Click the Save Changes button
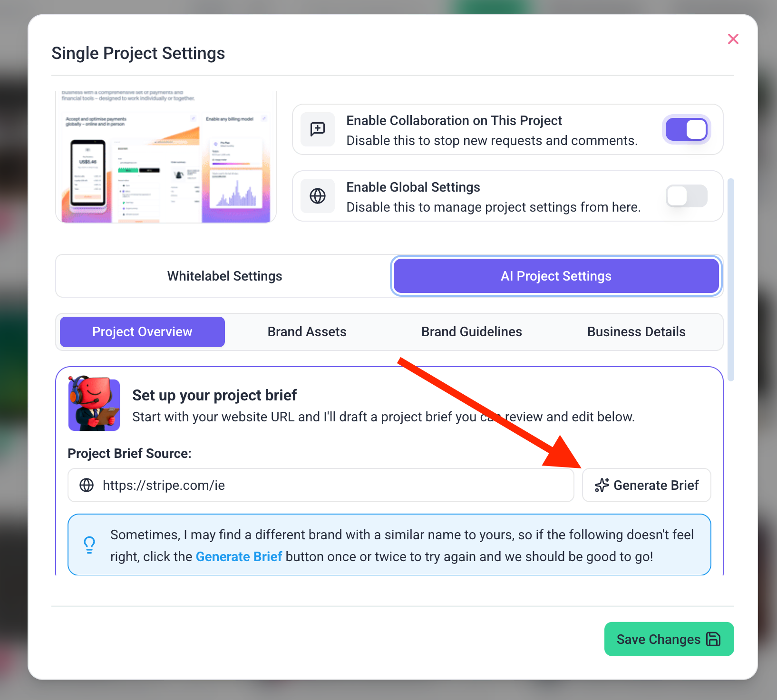 click(669, 639)
